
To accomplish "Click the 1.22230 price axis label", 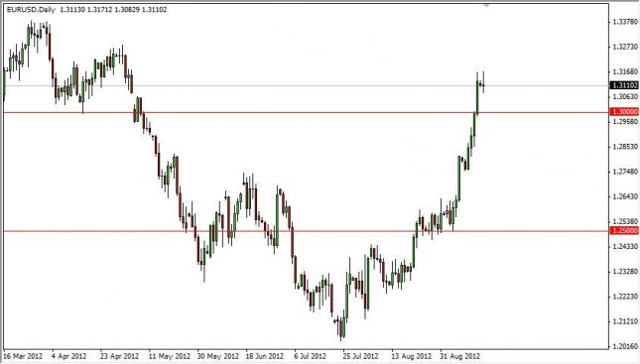I will point(625,297).
